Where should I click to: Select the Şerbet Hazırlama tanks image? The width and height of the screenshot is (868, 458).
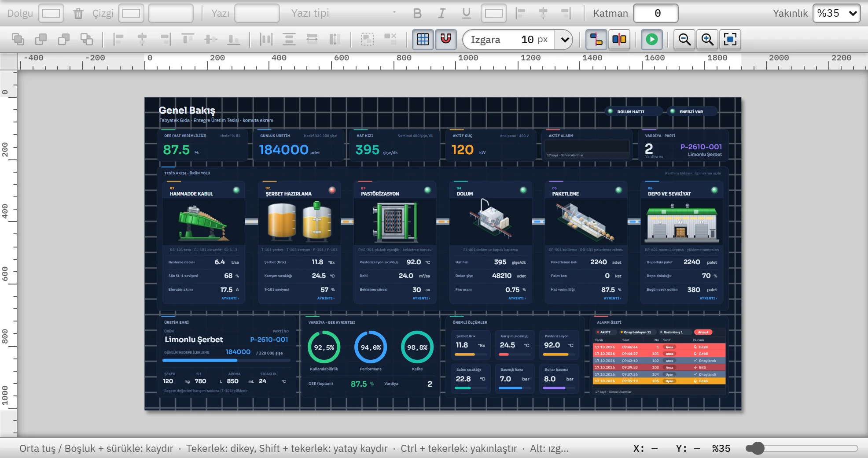point(299,222)
